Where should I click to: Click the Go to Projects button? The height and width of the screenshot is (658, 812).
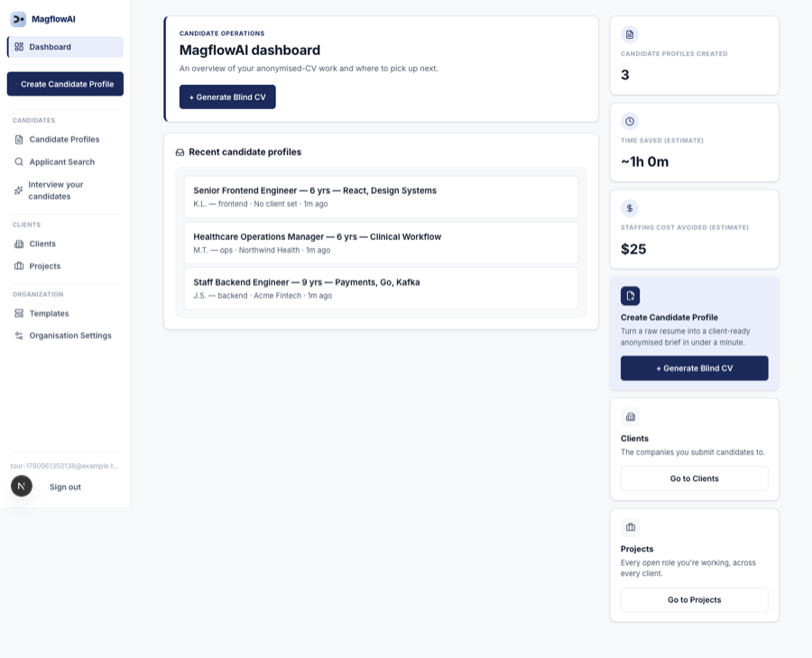[695, 600]
